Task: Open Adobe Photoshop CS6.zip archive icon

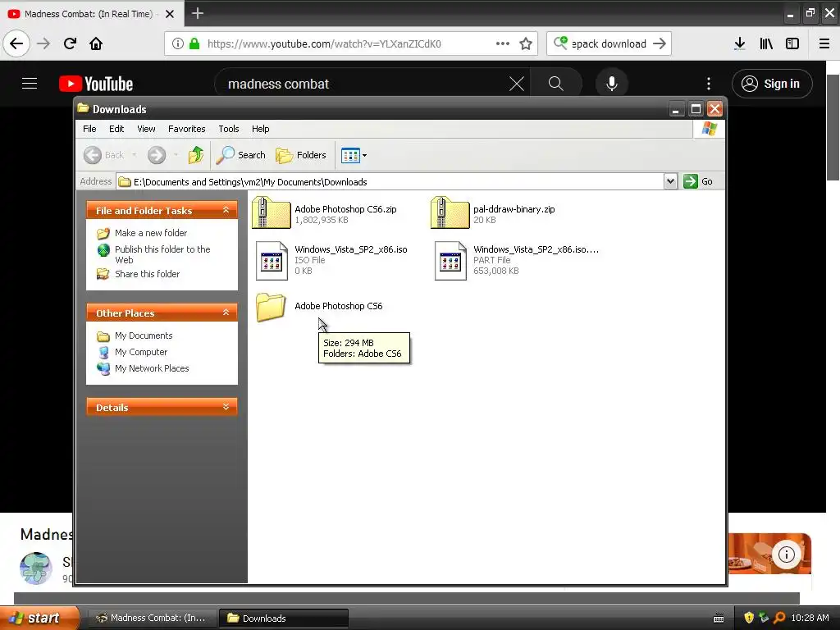Action: click(x=272, y=212)
